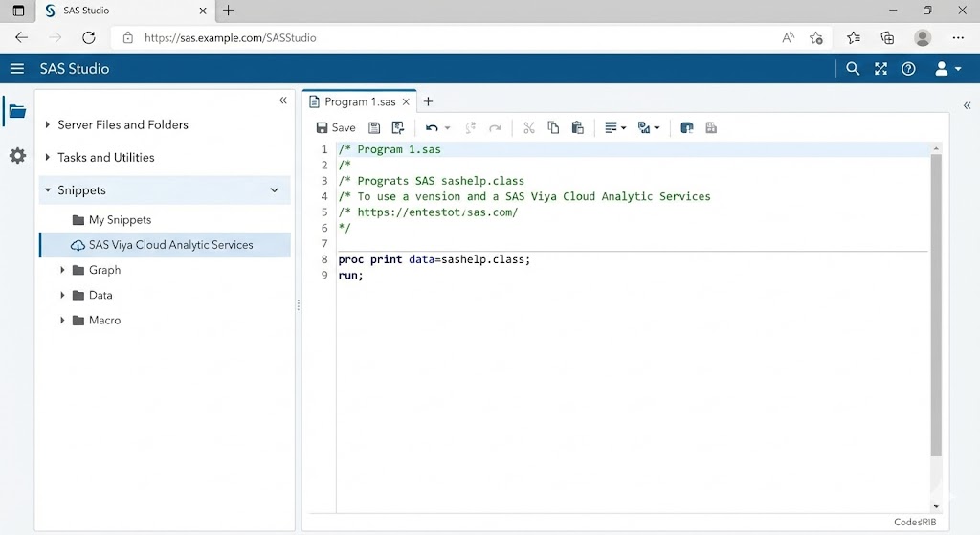Expand the Tasks and Utilities section
The width and height of the screenshot is (980, 535).
105,157
